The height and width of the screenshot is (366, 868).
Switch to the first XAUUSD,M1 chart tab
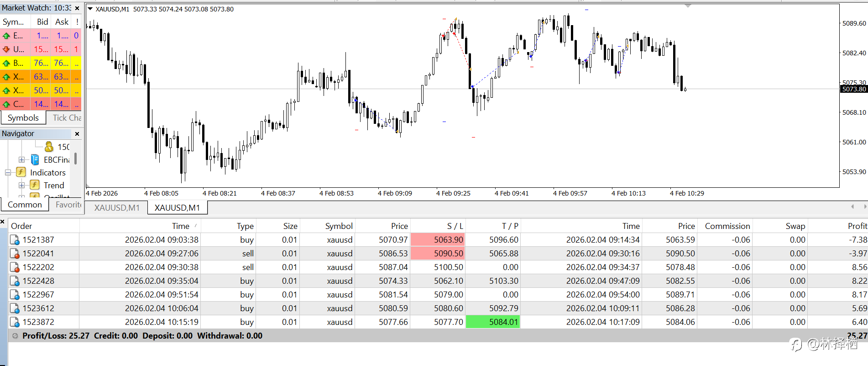[117, 208]
